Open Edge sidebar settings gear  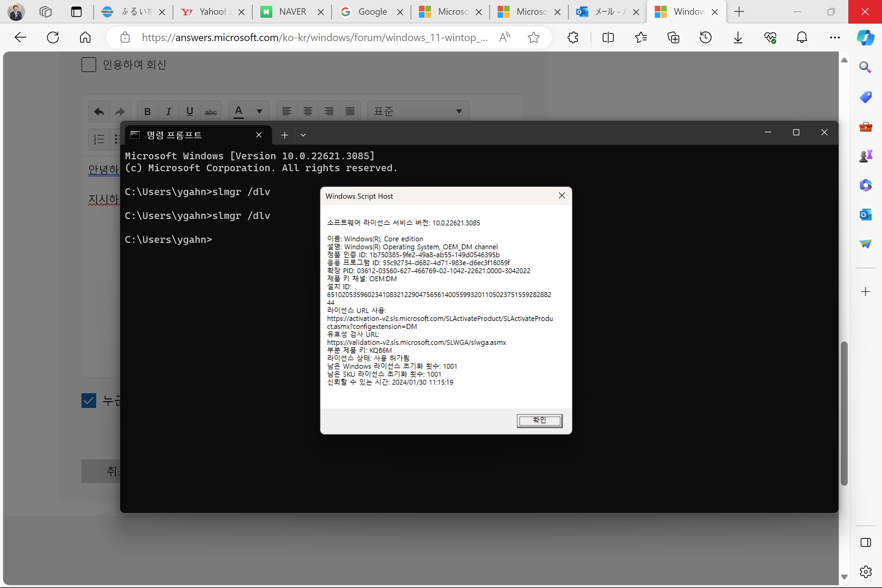tap(865, 572)
